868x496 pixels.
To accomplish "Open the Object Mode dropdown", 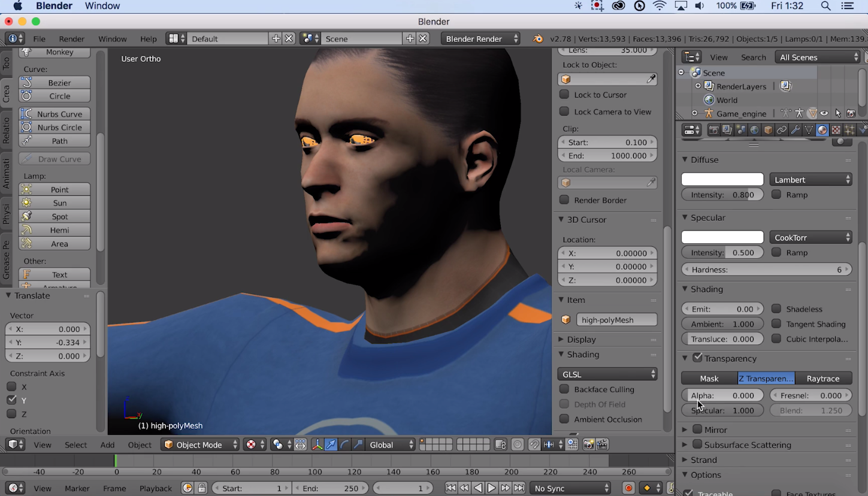I will pyautogui.click(x=199, y=444).
